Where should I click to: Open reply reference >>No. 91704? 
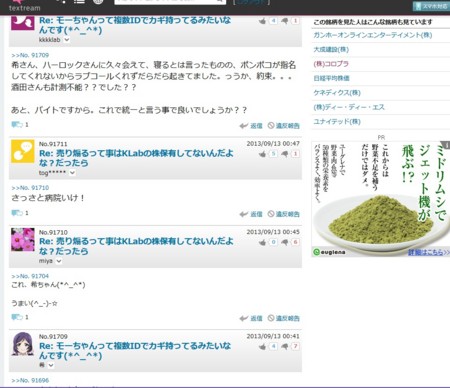tap(30, 276)
